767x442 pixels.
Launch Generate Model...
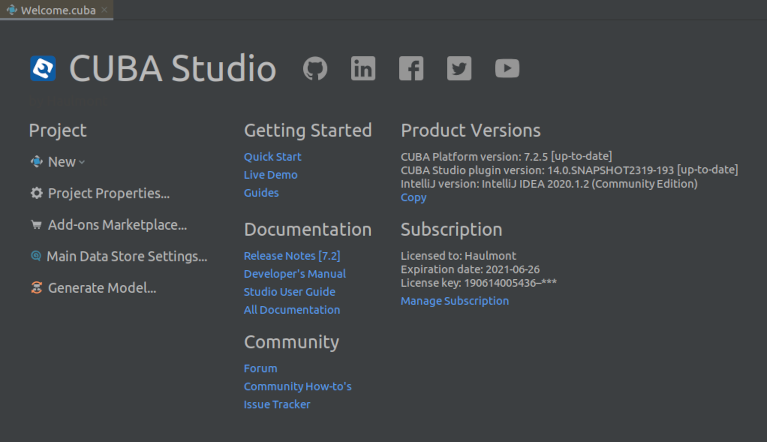pyautogui.click(x=102, y=288)
